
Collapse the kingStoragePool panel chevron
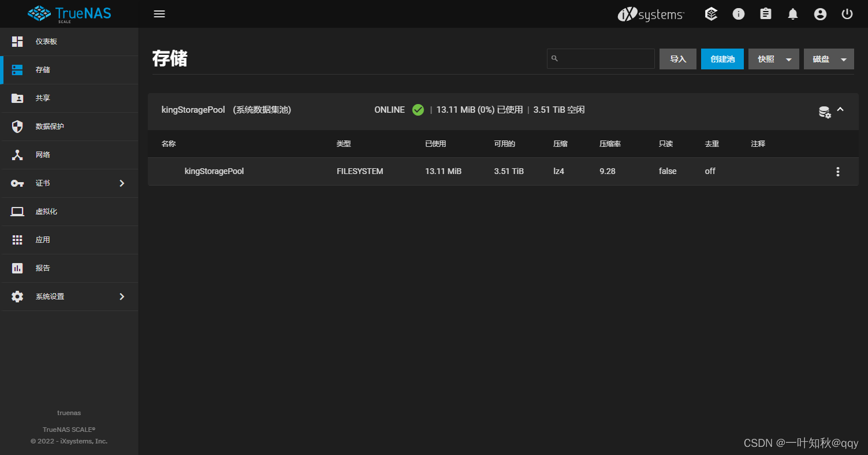coord(840,109)
